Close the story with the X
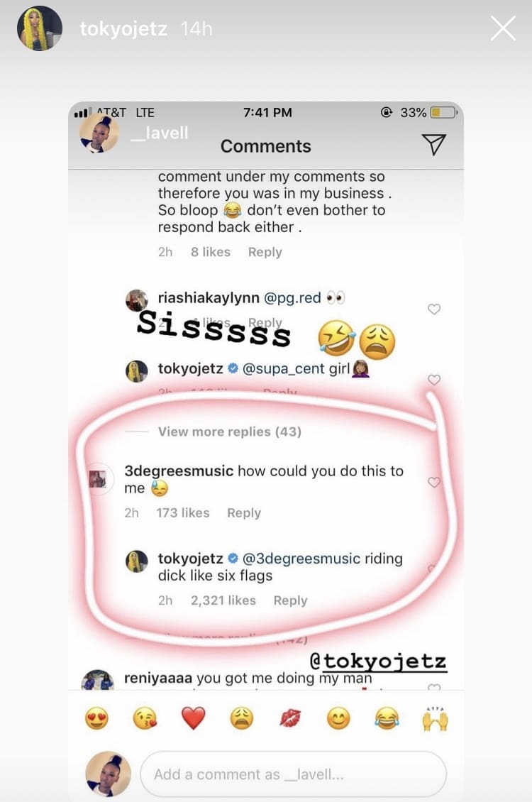 [503, 28]
